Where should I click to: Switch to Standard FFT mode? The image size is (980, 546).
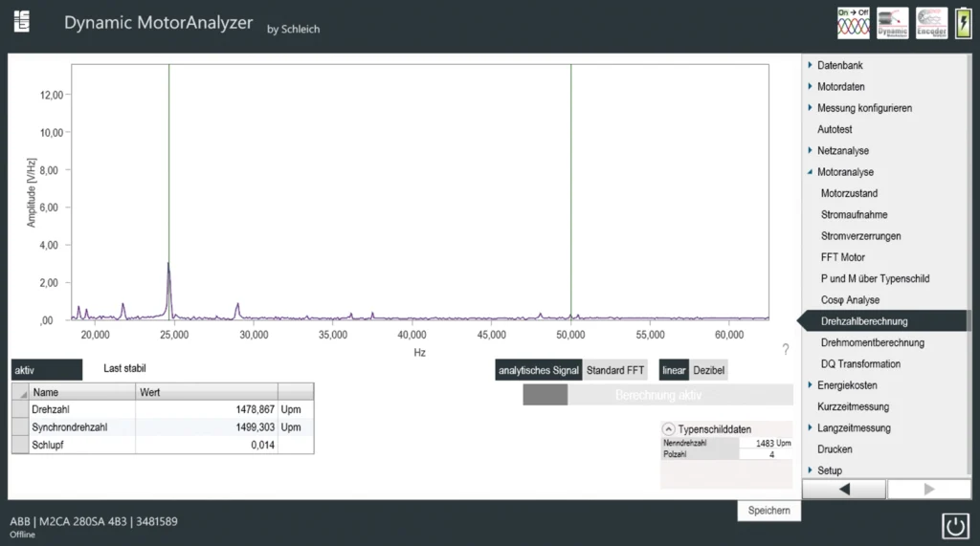point(614,370)
